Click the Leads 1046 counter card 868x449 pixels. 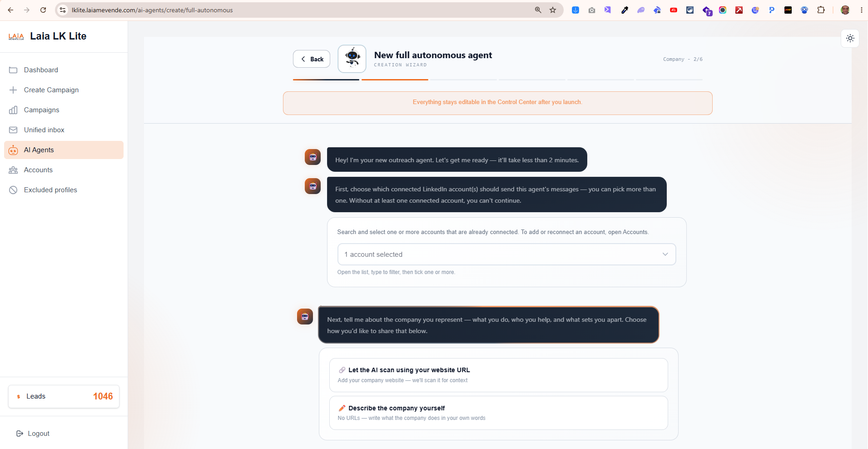(64, 396)
